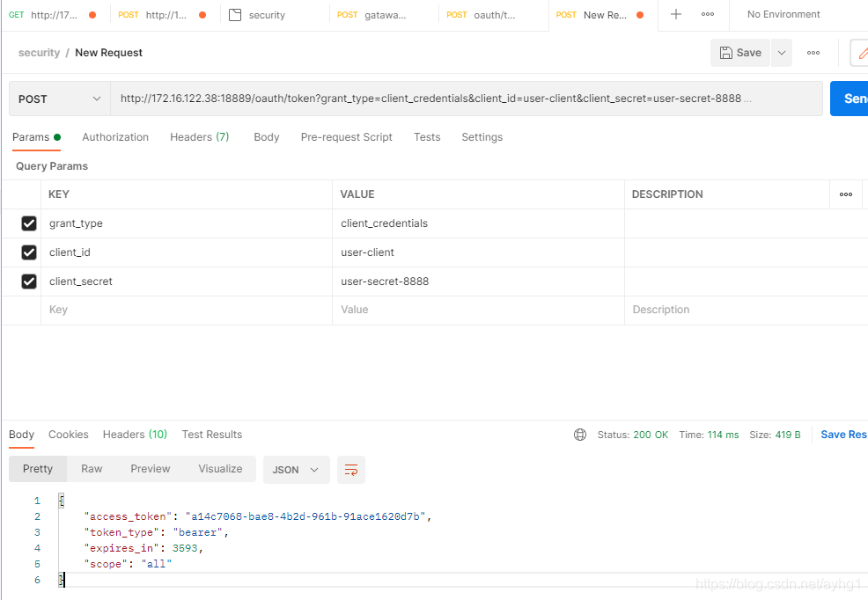Click the request URL field
Screen dimensions: 868x600
466,99
